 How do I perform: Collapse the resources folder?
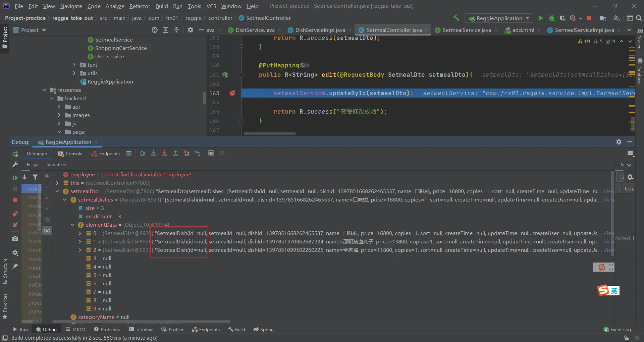point(44,90)
